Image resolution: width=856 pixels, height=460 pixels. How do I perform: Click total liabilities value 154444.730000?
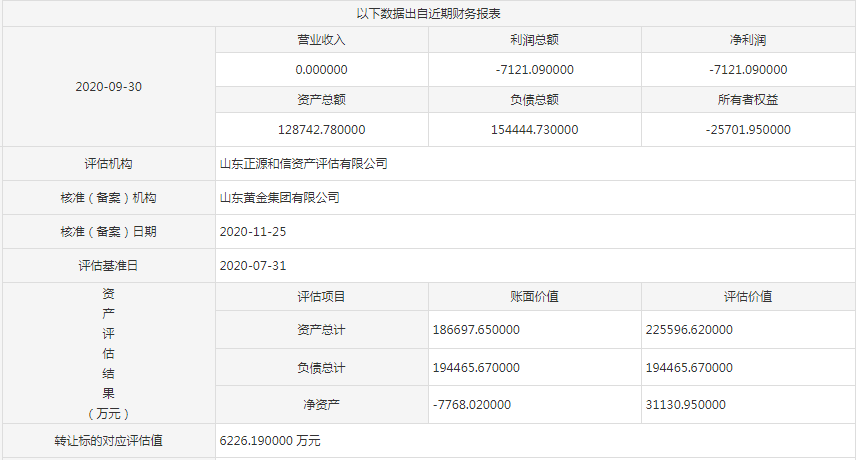(534, 130)
